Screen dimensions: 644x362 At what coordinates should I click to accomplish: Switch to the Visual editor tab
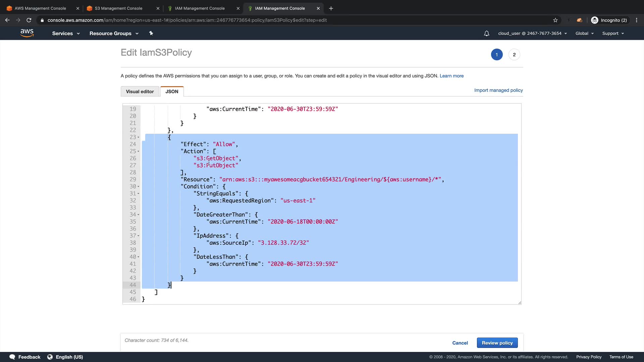pyautogui.click(x=140, y=92)
